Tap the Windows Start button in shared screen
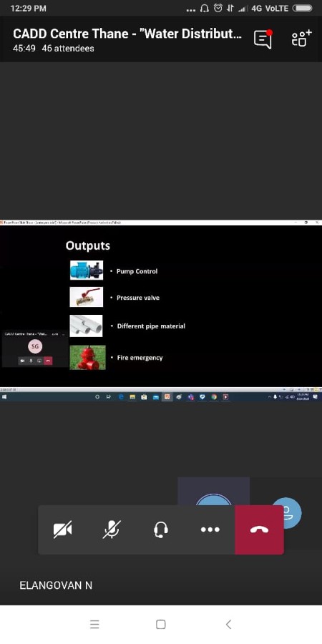Image resolution: width=322 pixels, height=644 pixels. [x=4, y=397]
